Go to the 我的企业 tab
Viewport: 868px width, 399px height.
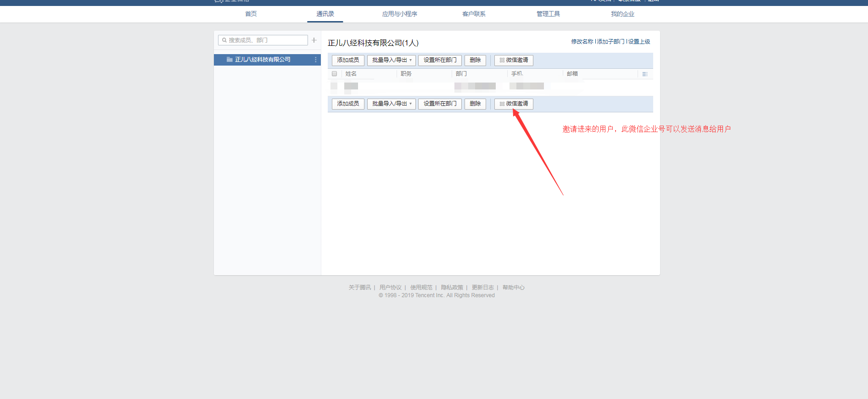click(x=622, y=14)
